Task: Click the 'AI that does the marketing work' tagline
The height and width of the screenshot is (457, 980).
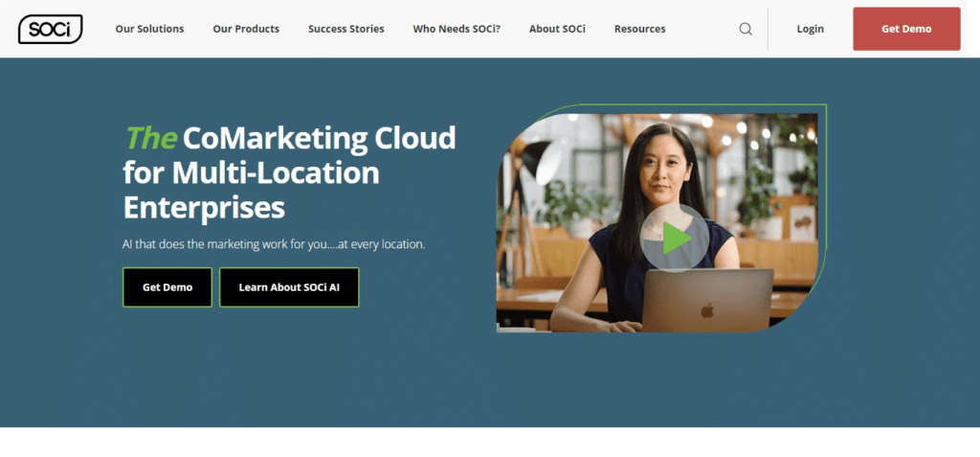Action: 274,244
